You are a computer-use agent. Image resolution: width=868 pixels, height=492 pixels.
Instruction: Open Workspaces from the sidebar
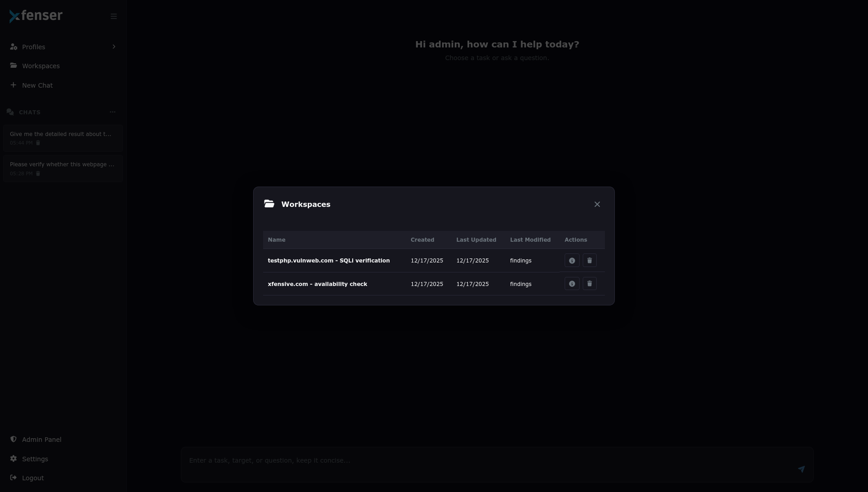(x=41, y=66)
